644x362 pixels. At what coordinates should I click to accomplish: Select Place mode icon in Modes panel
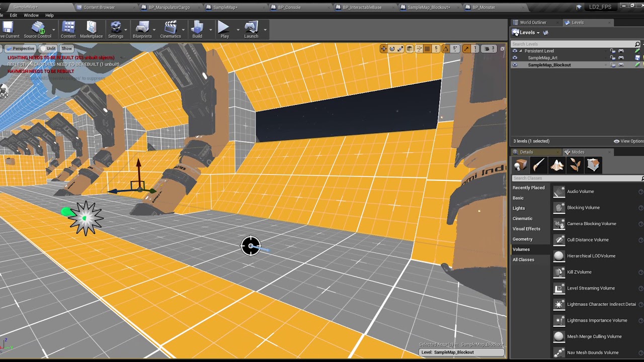click(x=521, y=165)
